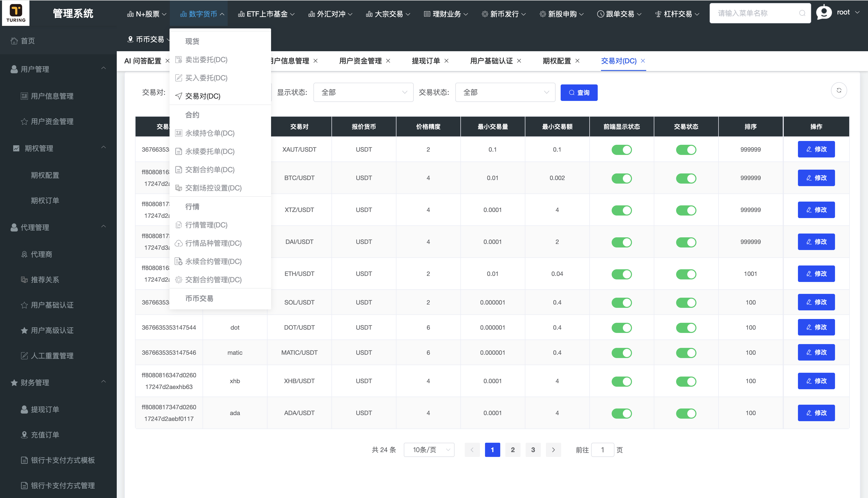Click the 银行卡支付方式模板 sidebar icon
Image resolution: width=868 pixels, height=498 pixels.
pyautogui.click(x=24, y=460)
